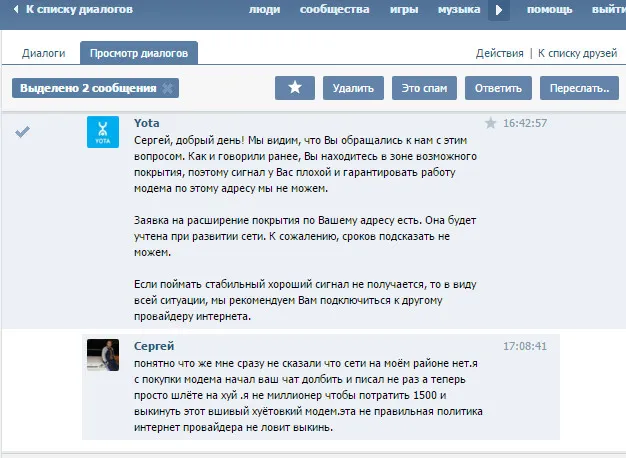
Task: Click the timestamp 17:08:41
Action: [525, 346]
